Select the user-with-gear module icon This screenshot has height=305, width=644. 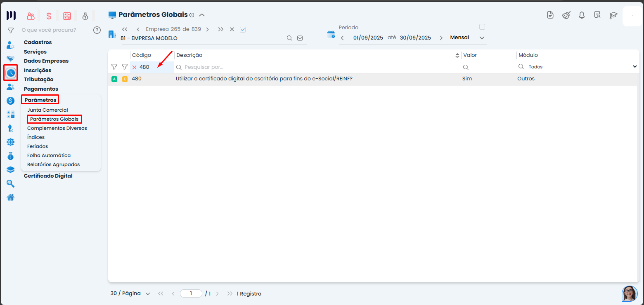pyautogui.click(x=11, y=45)
